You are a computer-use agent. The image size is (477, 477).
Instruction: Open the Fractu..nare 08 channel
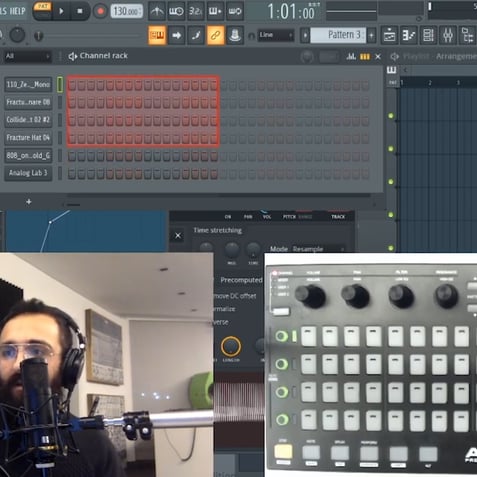click(x=28, y=102)
